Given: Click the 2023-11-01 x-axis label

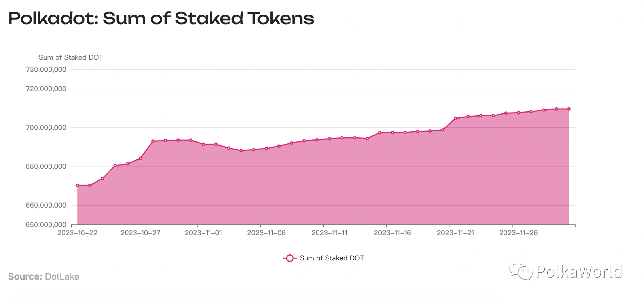Looking at the screenshot, I should (204, 233).
